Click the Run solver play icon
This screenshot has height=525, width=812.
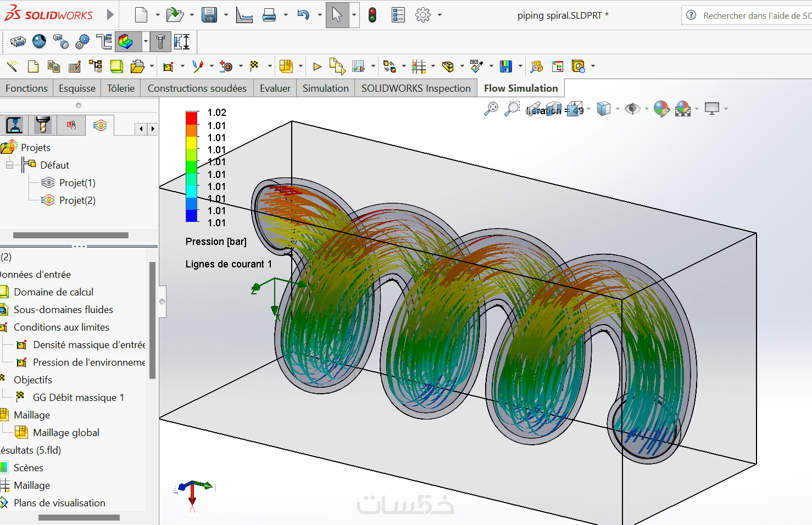[317, 66]
